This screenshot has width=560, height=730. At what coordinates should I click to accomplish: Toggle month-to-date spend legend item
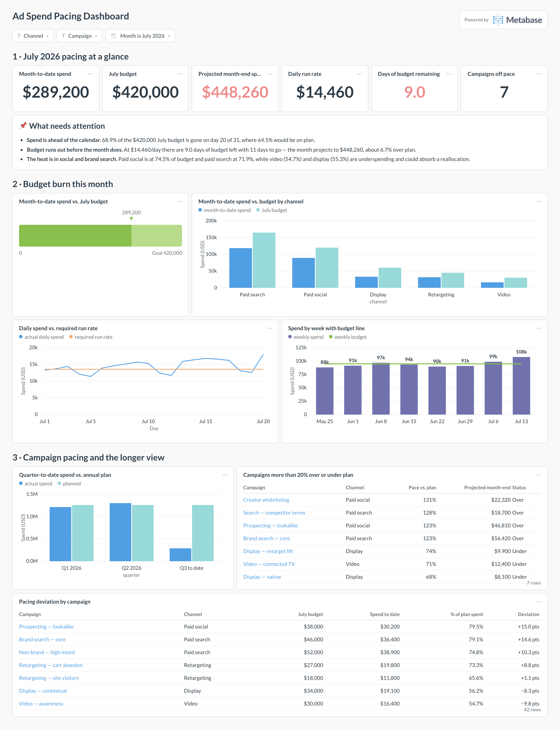[224, 210]
